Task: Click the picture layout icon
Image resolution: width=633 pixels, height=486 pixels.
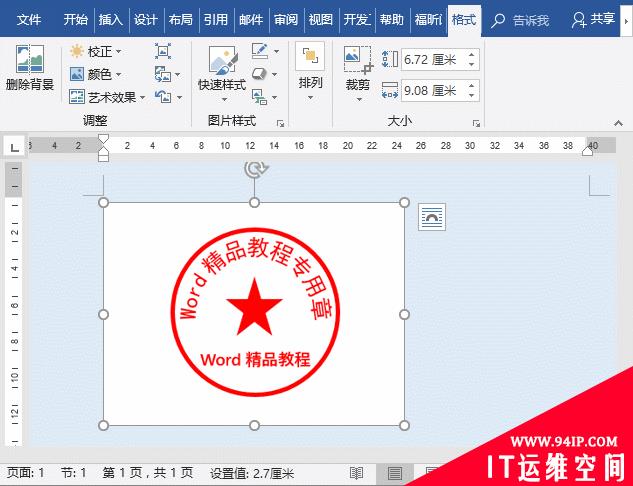Action: click(x=259, y=97)
